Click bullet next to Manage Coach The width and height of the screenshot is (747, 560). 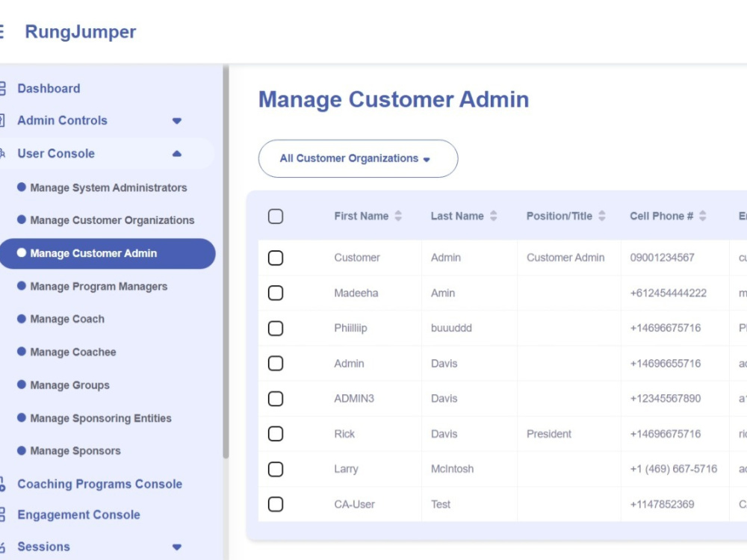tap(22, 319)
